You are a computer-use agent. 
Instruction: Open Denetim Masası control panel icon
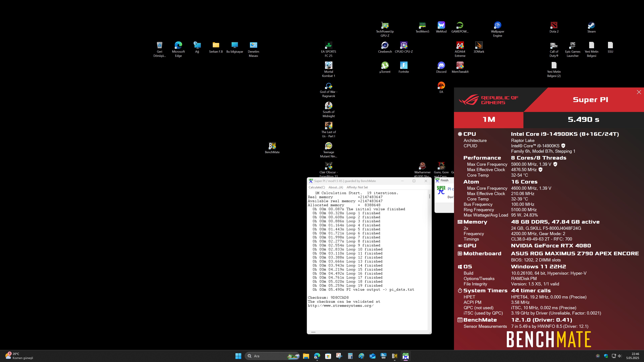point(253,49)
